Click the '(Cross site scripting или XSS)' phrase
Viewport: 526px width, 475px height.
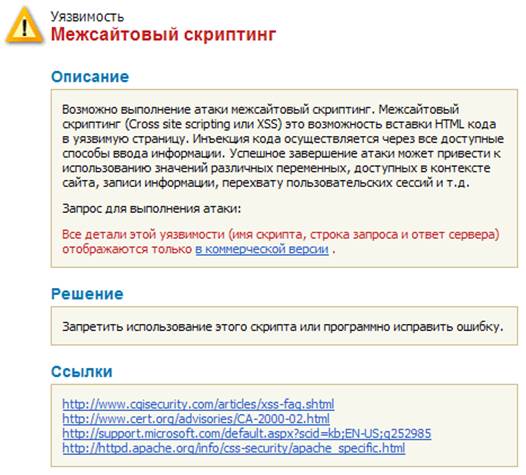coord(203,124)
